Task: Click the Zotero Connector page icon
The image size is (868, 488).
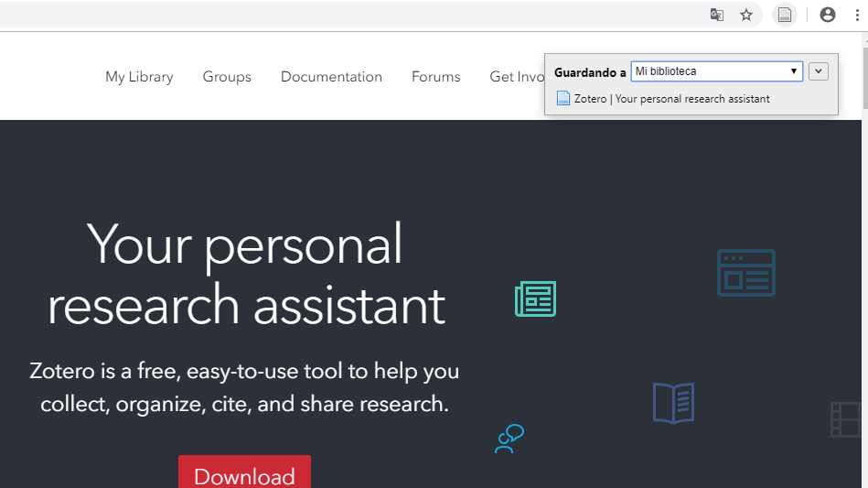Action: [785, 15]
